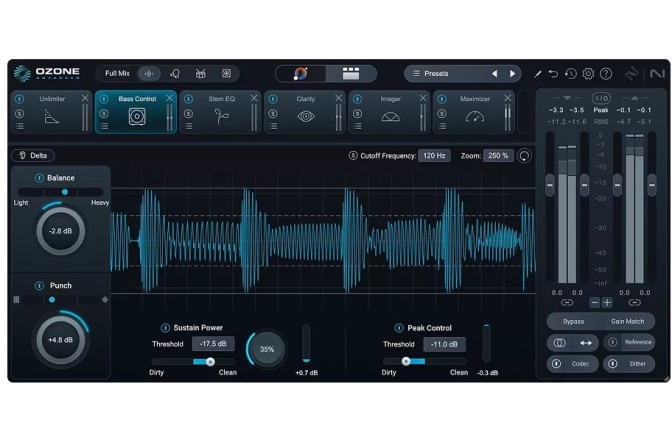Select the Imager module tab

pyautogui.click(x=389, y=112)
